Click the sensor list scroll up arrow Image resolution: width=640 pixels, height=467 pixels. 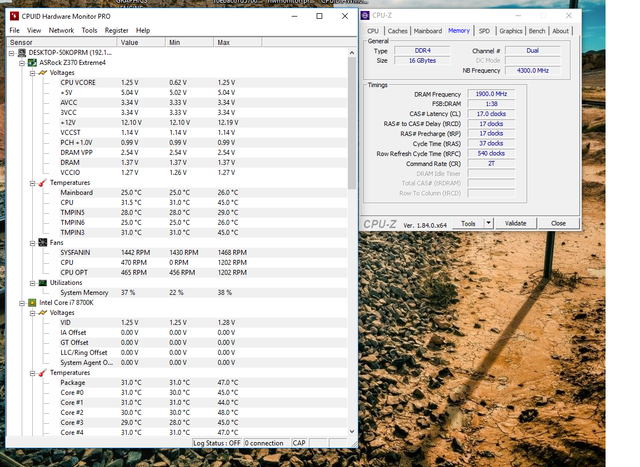(x=352, y=53)
